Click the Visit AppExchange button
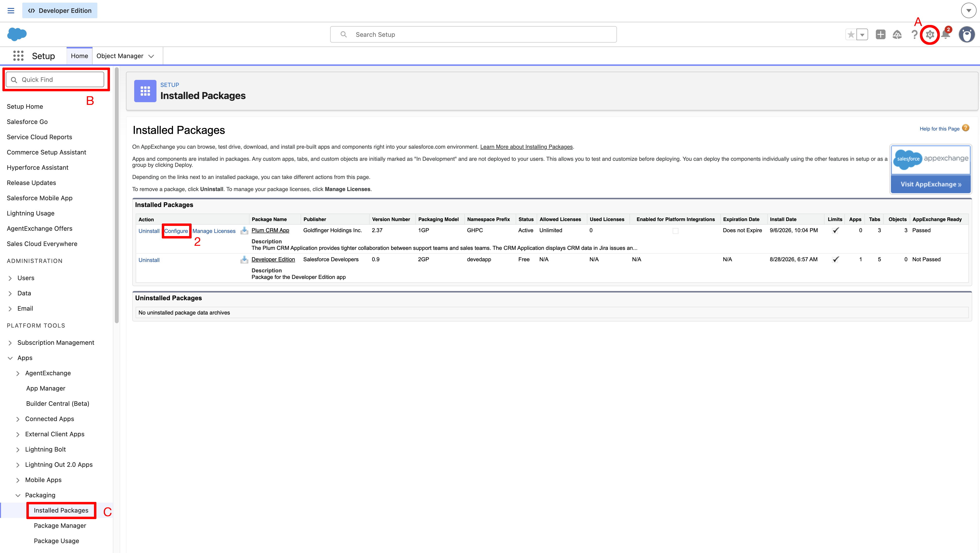 tap(931, 184)
